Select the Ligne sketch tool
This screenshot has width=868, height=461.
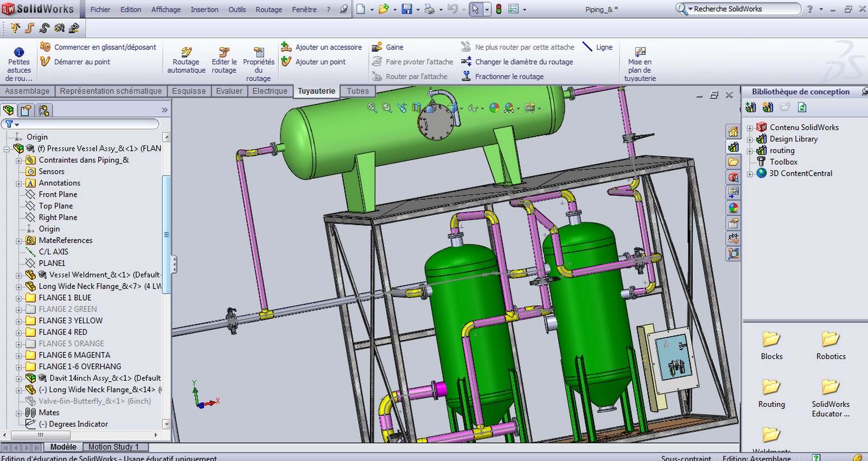click(597, 47)
